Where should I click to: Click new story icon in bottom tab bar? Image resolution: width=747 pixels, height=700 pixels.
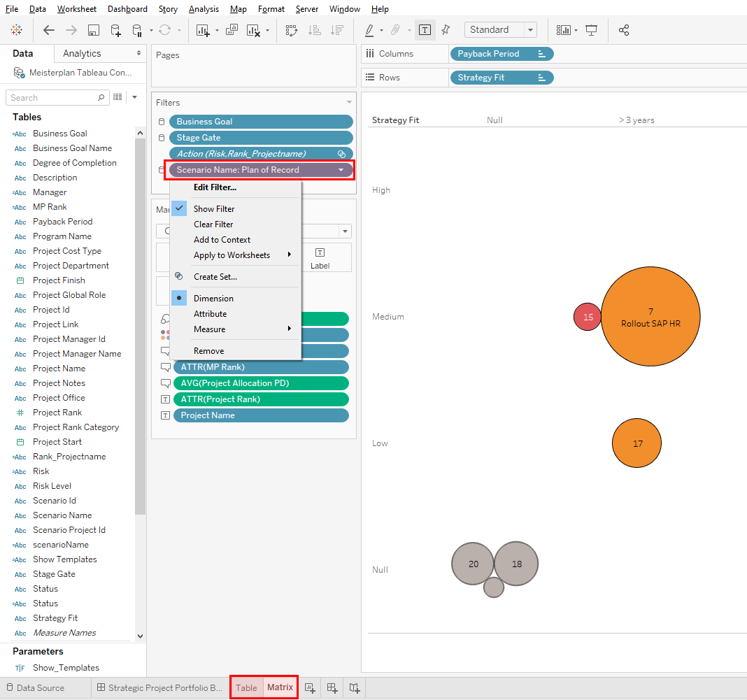(355, 687)
